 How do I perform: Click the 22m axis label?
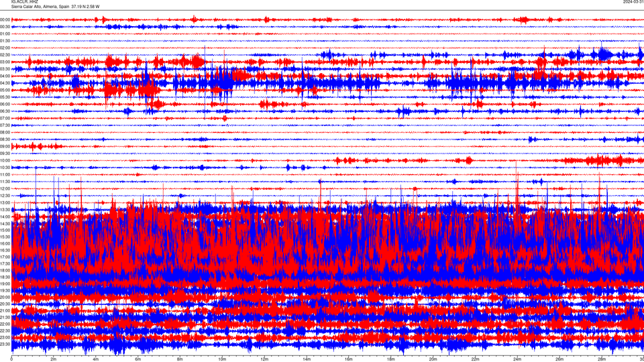[x=475, y=359]
